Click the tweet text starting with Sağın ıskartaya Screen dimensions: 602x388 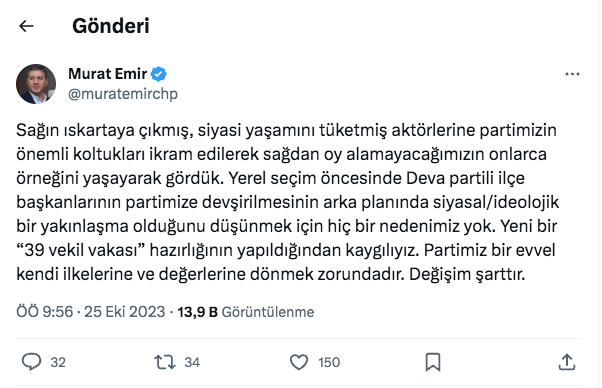pos(288,202)
